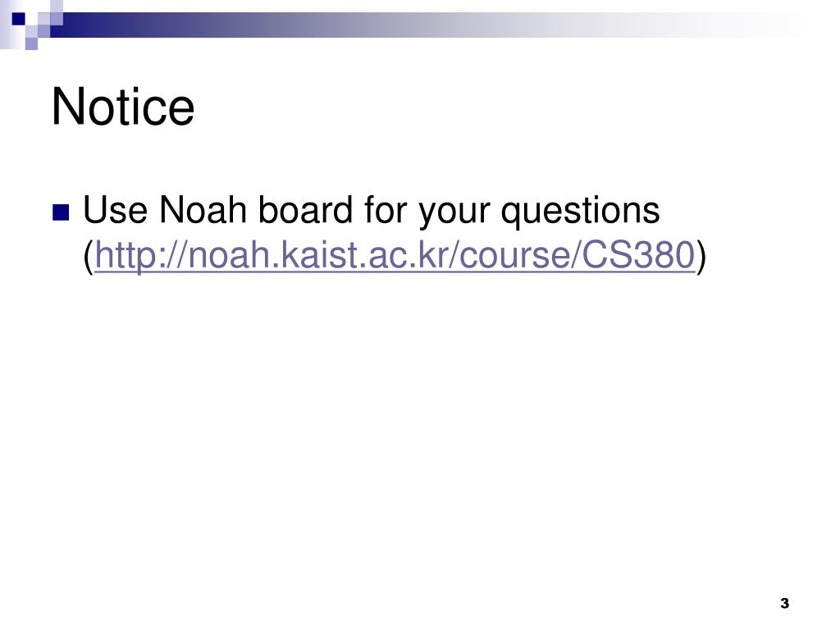Click the opening parenthesis before the link

coord(89,257)
